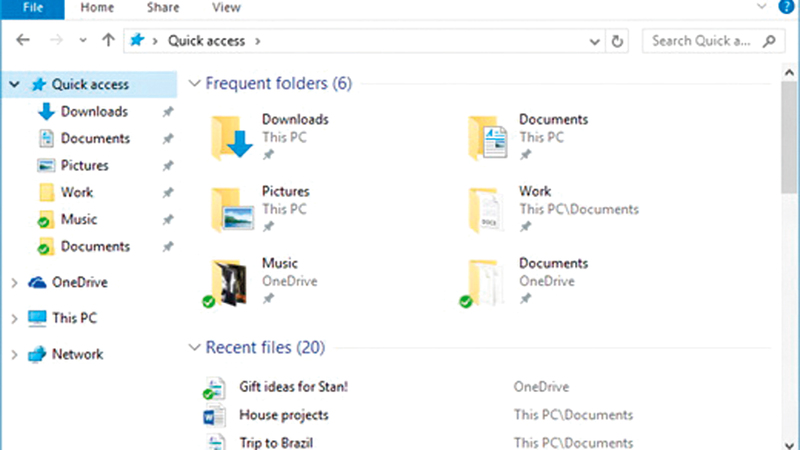Screen dimensions: 800x450
Task: Open the Music OneDrive folder icon
Action: click(x=230, y=282)
